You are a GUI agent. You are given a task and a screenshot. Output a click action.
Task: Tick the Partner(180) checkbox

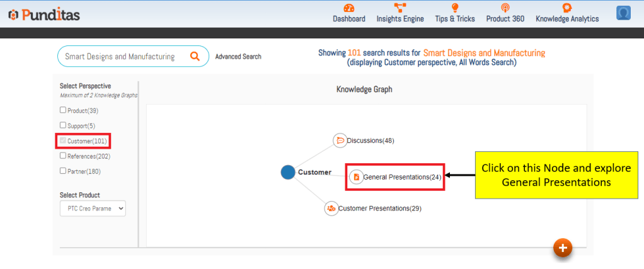pyautogui.click(x=63, y=171)
